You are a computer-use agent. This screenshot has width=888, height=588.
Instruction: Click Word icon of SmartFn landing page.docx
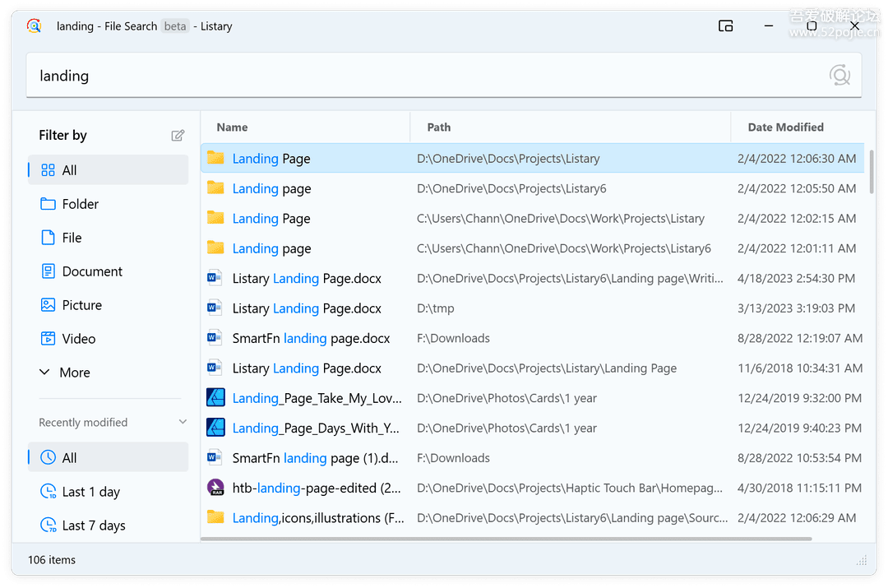coord(214,338)
